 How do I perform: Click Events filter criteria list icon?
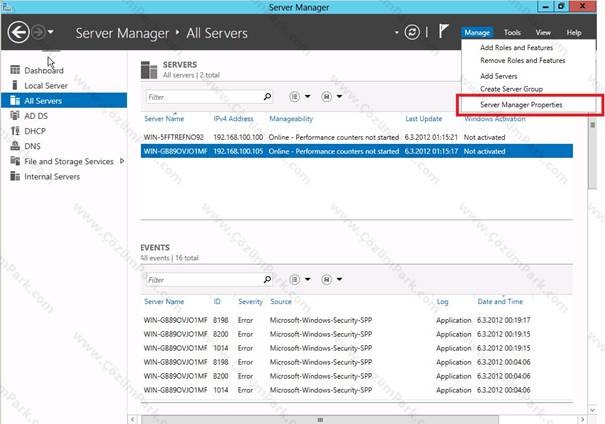(x=294, y=279)
